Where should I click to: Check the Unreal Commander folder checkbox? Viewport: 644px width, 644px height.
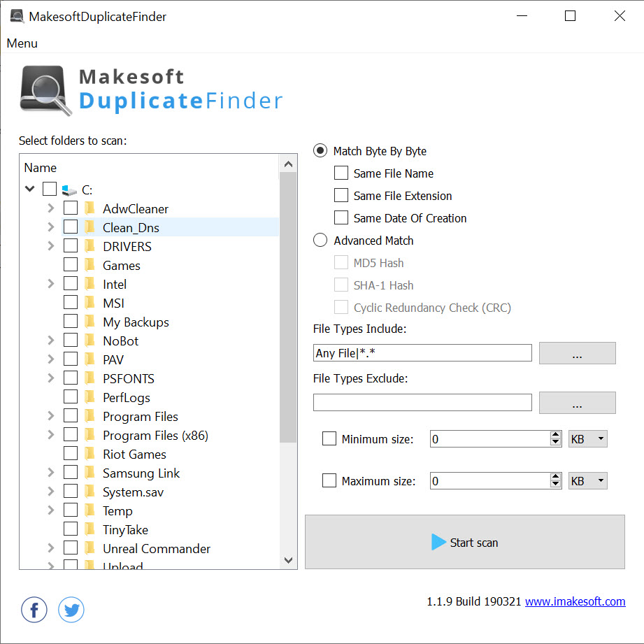click(71, 548)
